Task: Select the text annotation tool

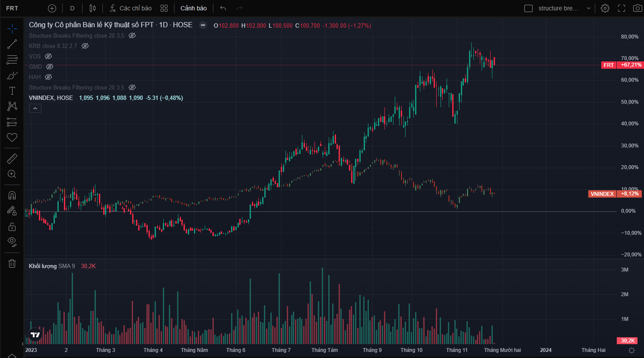Action: pyautogui.click(x=12, y=91)
